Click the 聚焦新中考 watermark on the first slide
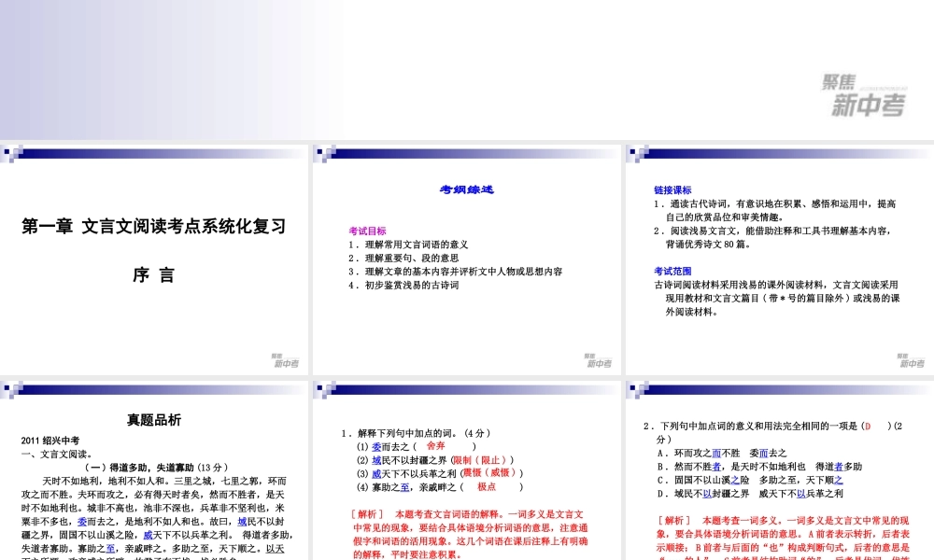 point(286,359)
